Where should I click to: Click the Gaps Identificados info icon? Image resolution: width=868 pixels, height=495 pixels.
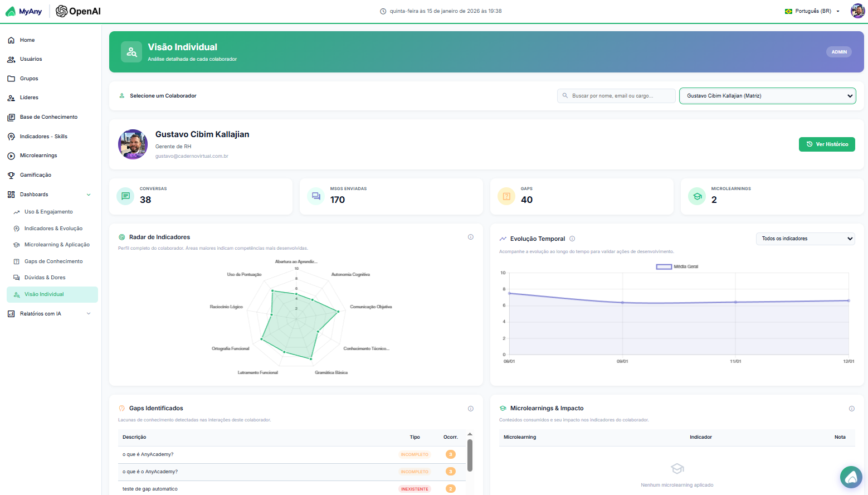coord(471,408)
